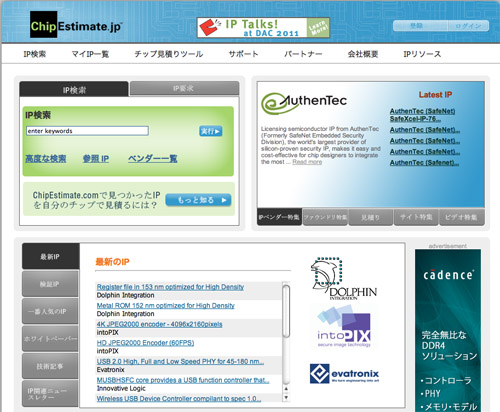Open the チップ見積りツール menu
Image resolution: width=500 pixels, height=412 pixels.
[169, 54]
